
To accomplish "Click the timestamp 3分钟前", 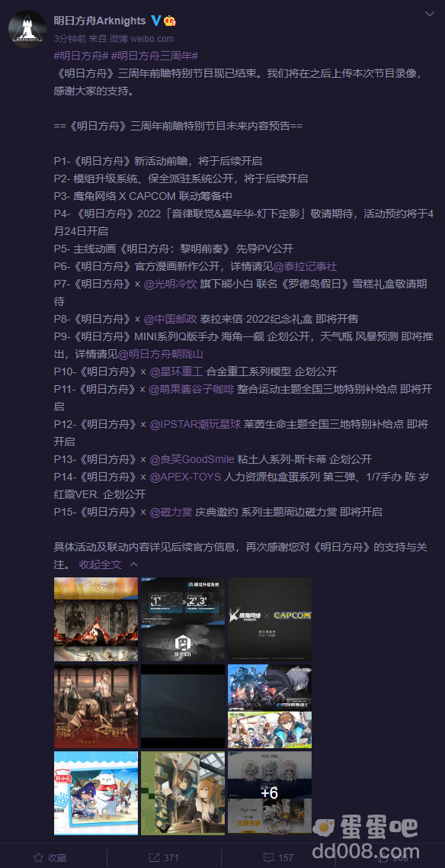I will 69,39.
